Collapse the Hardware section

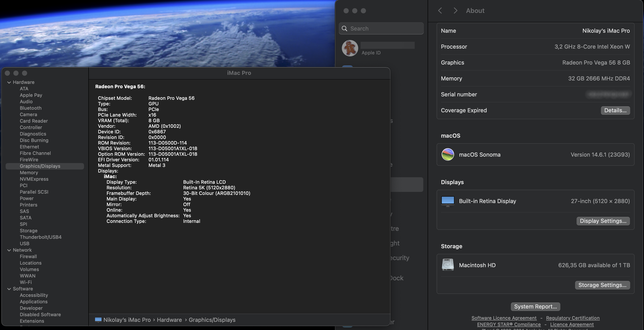pyautogui.click(x=9, y=82)
